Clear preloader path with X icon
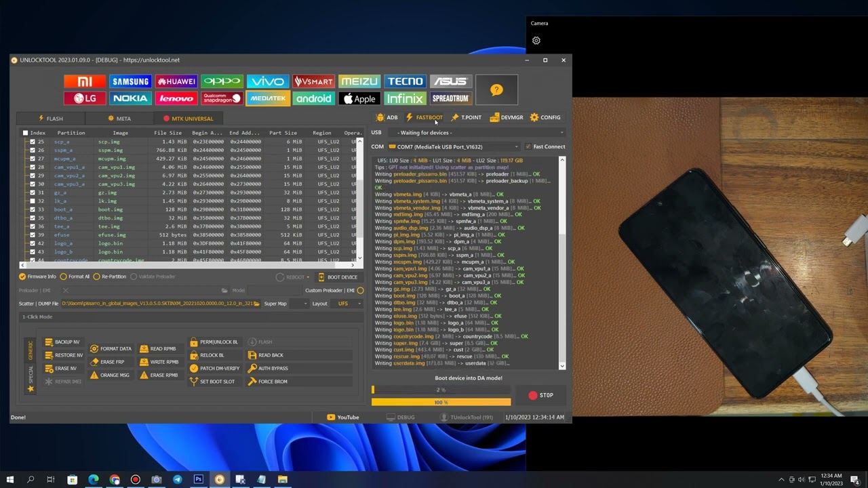 click(66, 290)
